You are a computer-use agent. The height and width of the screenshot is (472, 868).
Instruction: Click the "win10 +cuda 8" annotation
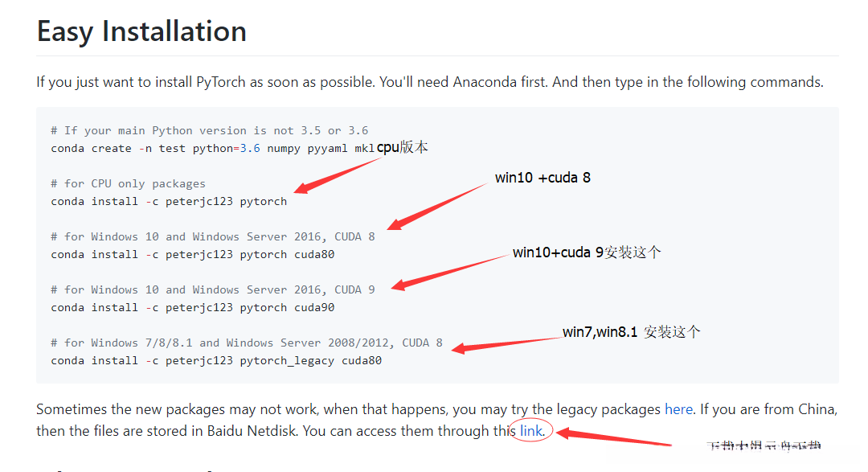pos(542,178)
